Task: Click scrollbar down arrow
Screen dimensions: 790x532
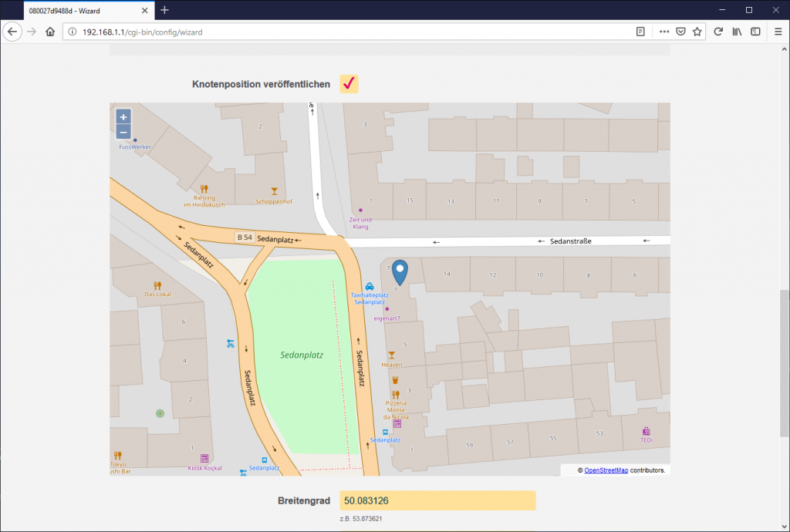Action: (785, 527)
